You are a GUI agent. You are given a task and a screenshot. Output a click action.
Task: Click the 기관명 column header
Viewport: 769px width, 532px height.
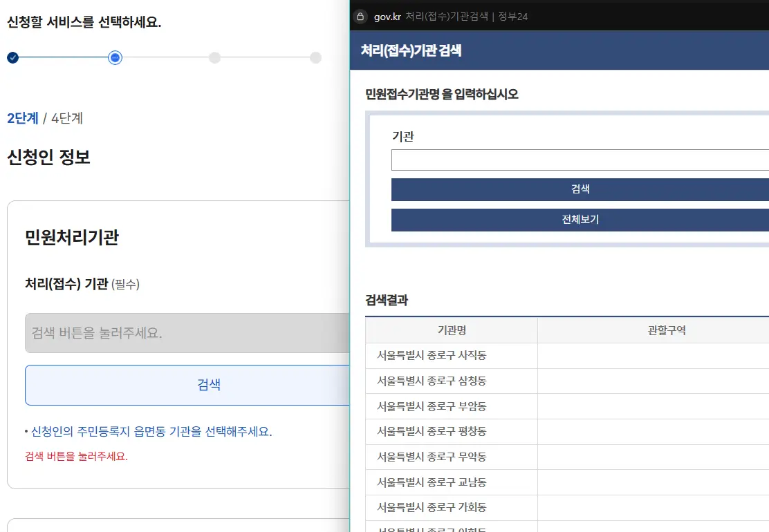click(x=450, y=330)
